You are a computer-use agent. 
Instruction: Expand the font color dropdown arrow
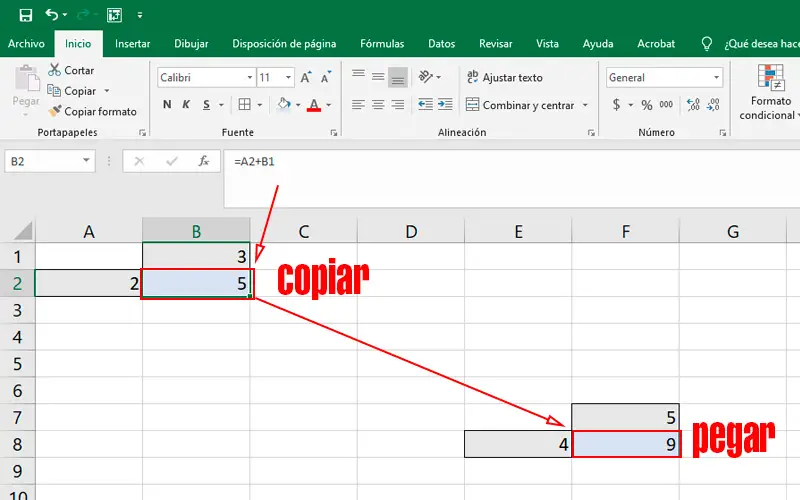[329, 105]
